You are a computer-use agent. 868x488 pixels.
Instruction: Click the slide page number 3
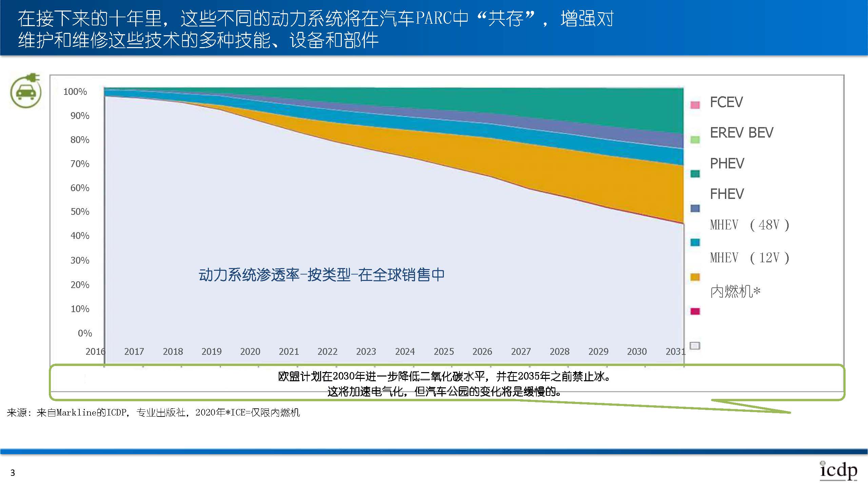13,473
